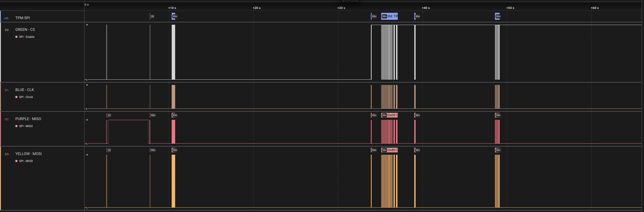This screenshot has width=644, height=212.
Task: Select the 'Rd: TP' decoded frame bubble
Action: tap(393, 16)
